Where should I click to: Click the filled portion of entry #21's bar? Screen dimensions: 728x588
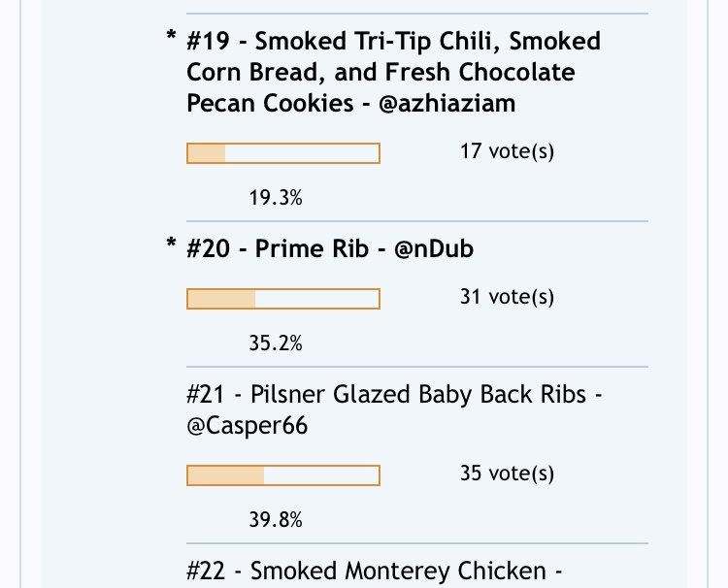pyautogui.click(x=226, y=475)
